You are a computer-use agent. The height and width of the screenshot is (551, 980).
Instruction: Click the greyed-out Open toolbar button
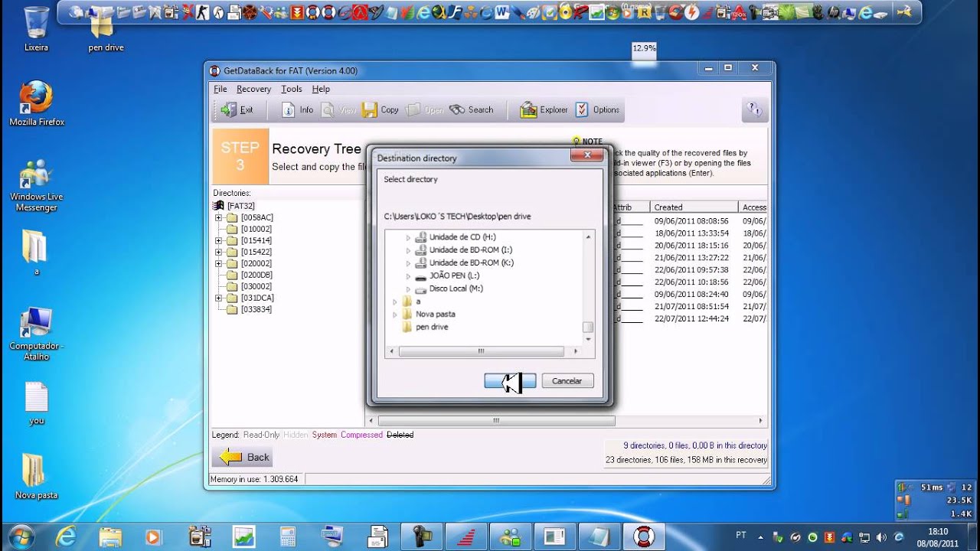tap(425, 110)
